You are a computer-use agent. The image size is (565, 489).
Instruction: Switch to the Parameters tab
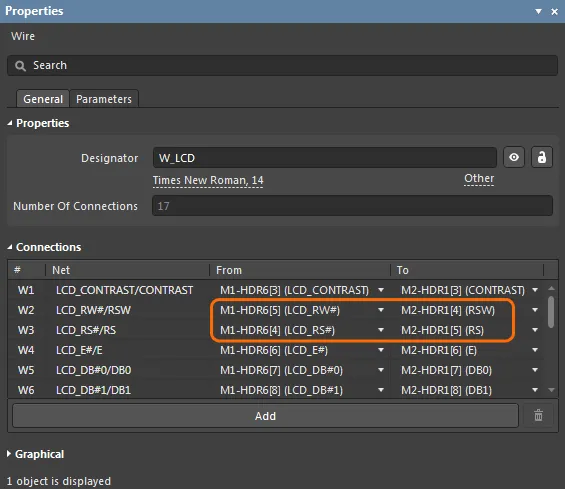104,99
